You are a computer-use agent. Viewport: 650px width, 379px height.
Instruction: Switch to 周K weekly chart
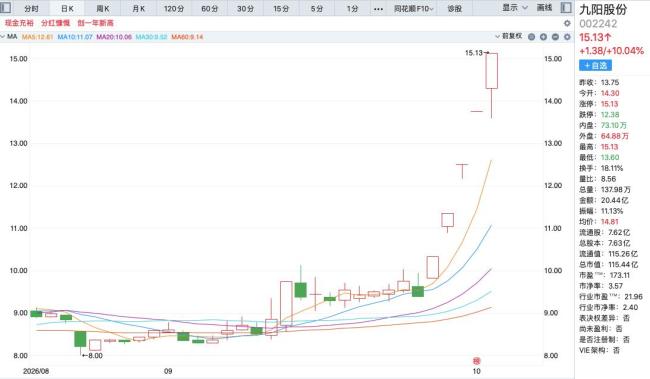pos(103,8)
